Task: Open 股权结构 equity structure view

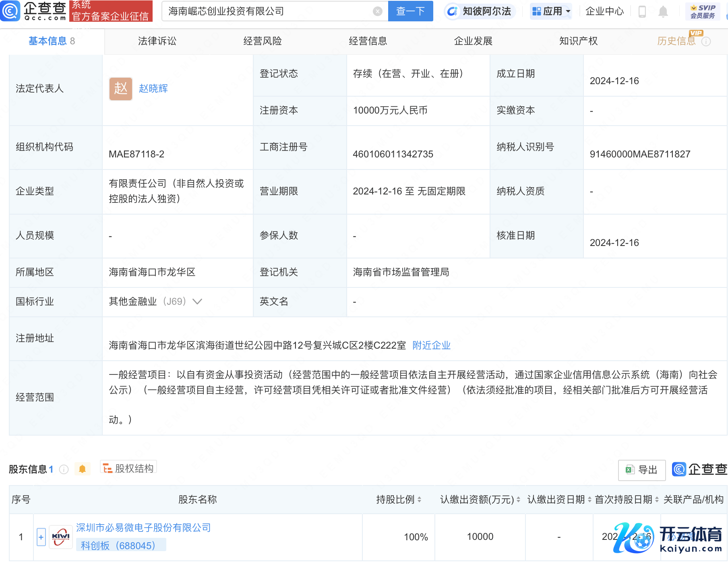Action: point(128,469)
